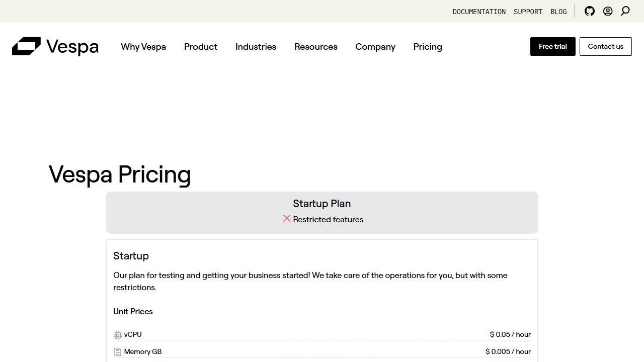Open the Resources menu
The width and height of the screenshot is (644, 362).
click(x=316, y=47)
